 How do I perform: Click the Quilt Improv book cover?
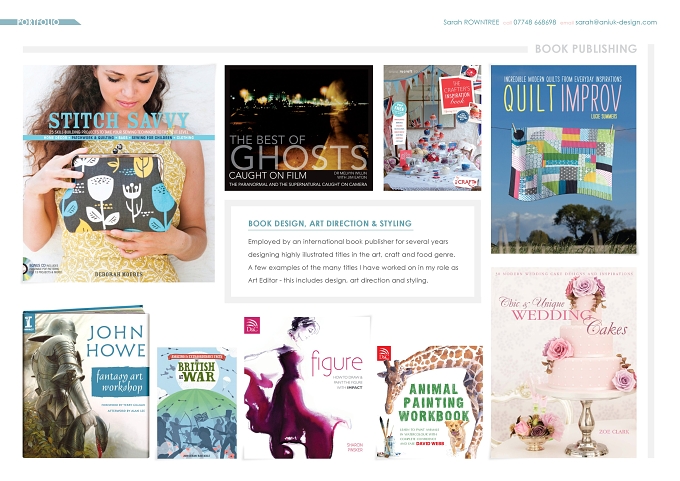(564, 159)
